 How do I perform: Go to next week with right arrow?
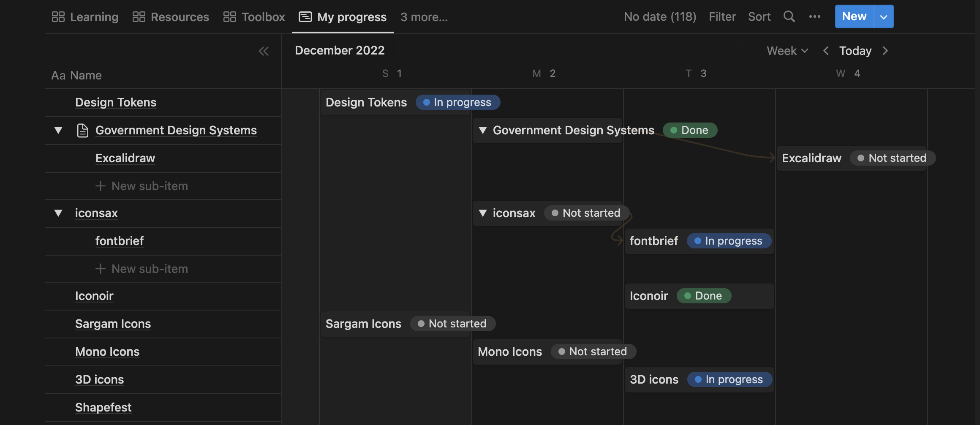click(x=885, y=51)
